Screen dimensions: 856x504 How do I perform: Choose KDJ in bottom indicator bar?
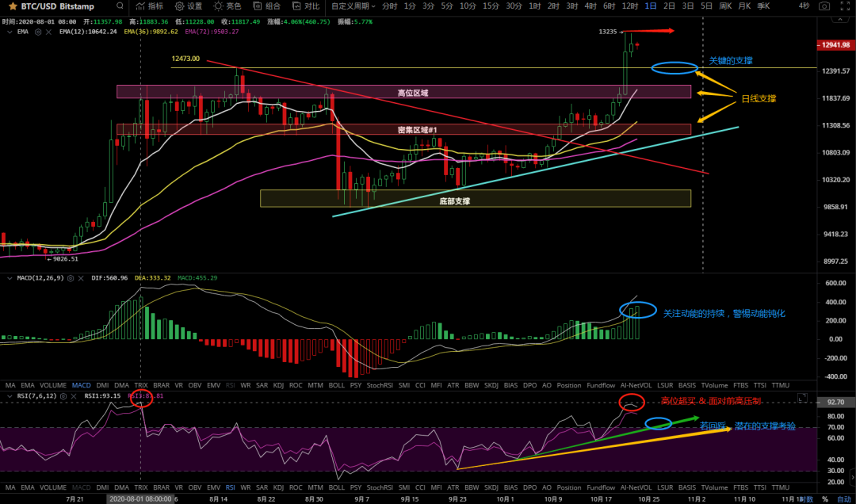(278, 487)
